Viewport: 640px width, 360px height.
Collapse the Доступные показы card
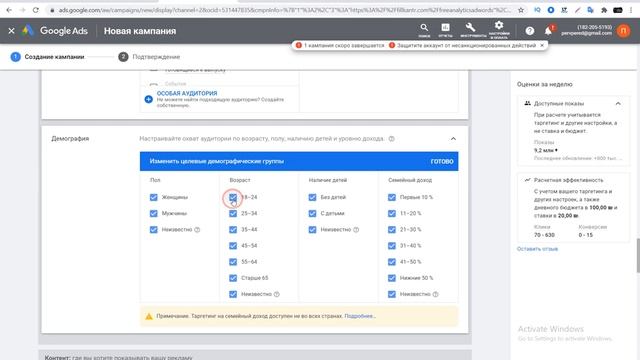click(x=618, y=104)
